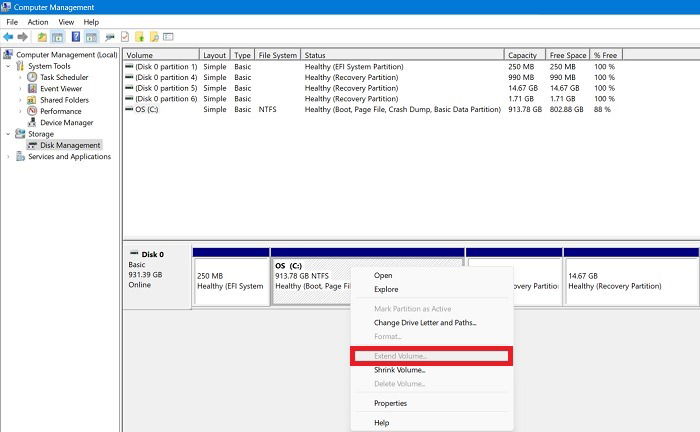
Task: Click Help at bottom of context menu
Action: (432, 423)
